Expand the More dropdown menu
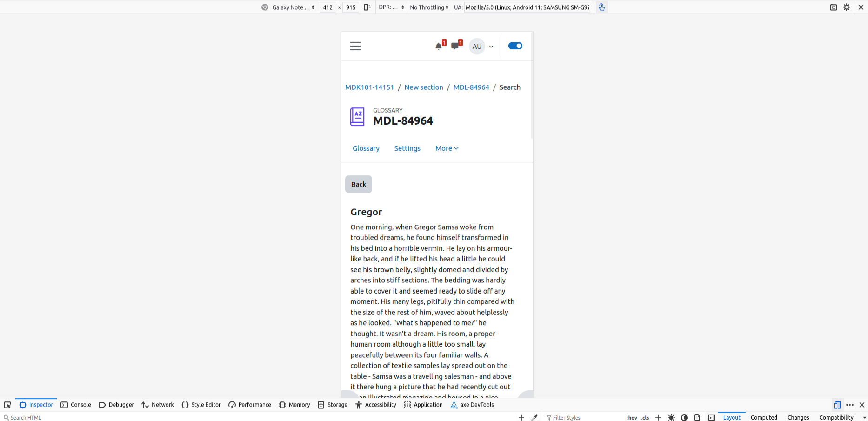 click(x=447, y=148)
